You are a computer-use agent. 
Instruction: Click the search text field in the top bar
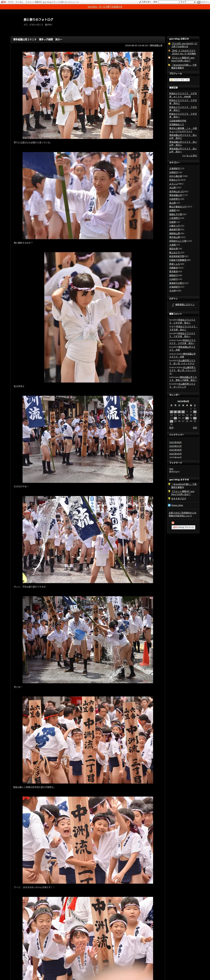[168, 2]
